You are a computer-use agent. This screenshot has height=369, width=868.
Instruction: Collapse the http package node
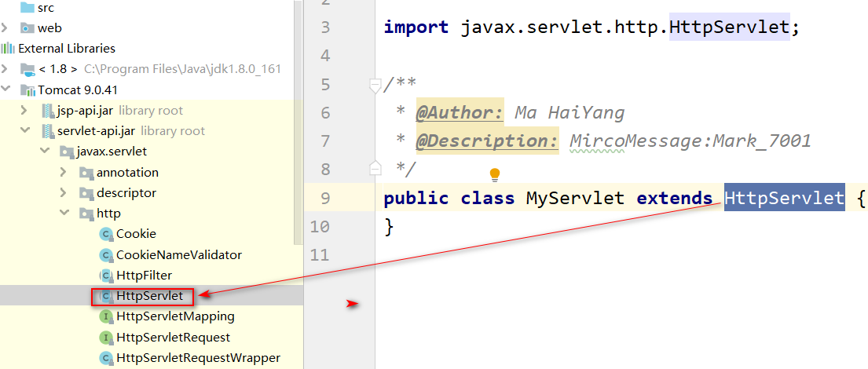(x=64, y=214)
